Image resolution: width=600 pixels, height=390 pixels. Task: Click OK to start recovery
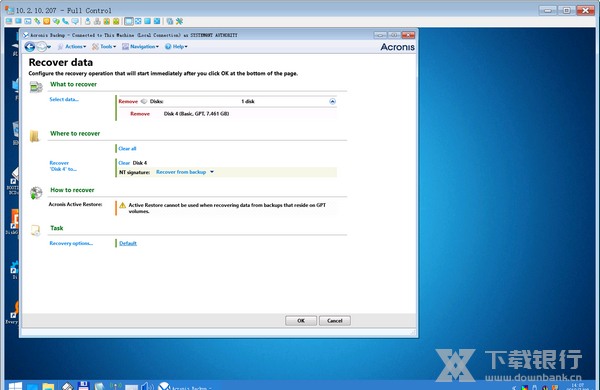point(301,321)
